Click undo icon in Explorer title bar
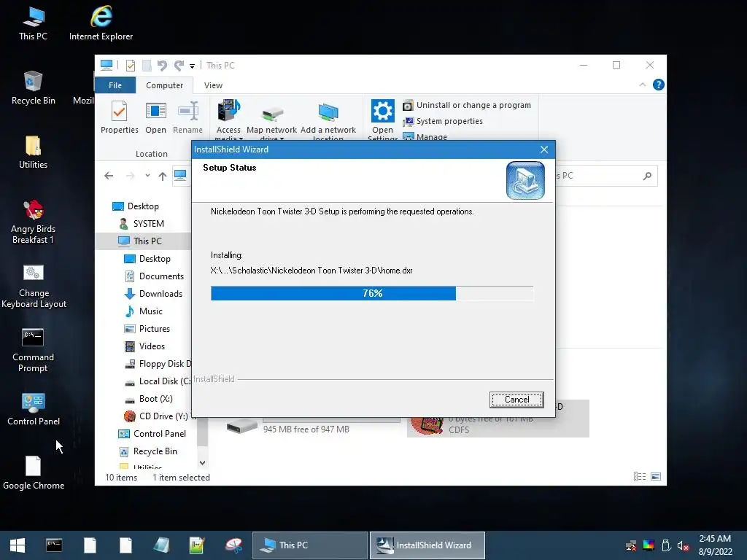 tap(162, 65)
